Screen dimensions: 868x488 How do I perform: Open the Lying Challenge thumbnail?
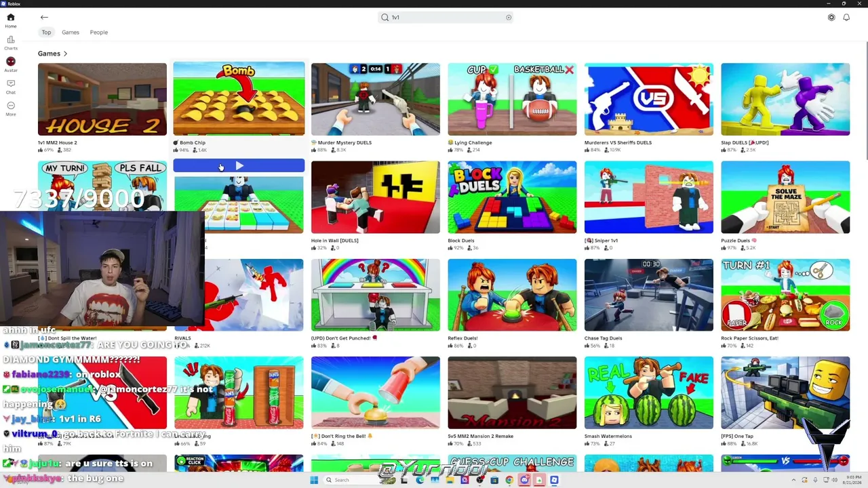point(512,99)
